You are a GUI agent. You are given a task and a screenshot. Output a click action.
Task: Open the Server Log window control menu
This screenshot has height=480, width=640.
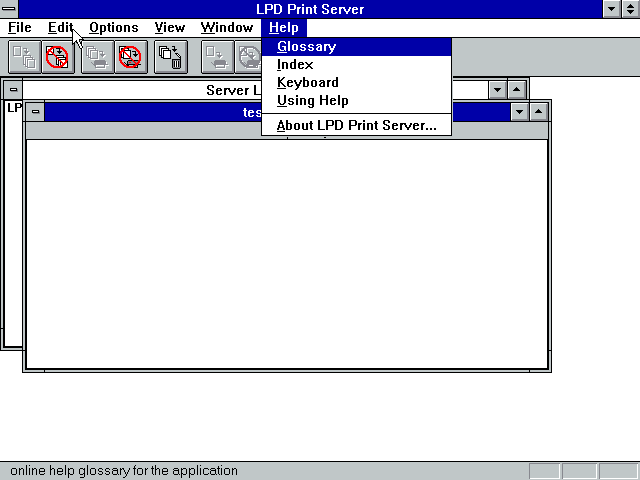click(x=13, y=90)
